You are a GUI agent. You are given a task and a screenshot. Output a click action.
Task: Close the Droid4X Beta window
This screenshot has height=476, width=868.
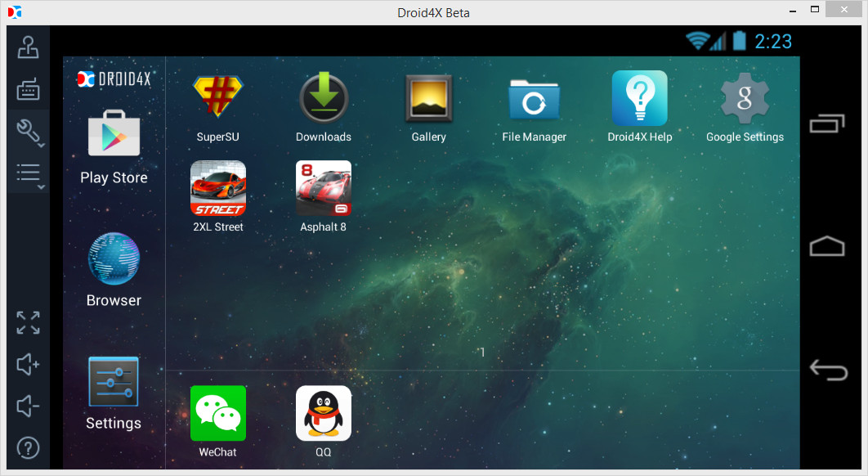click(x=843, y=9)
